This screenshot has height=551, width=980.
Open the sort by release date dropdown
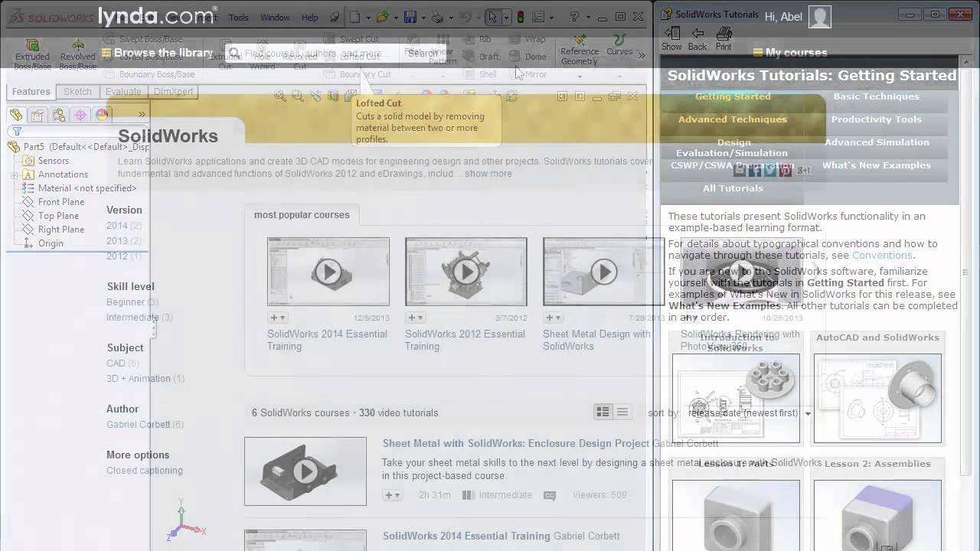click(x=748, y=413)
